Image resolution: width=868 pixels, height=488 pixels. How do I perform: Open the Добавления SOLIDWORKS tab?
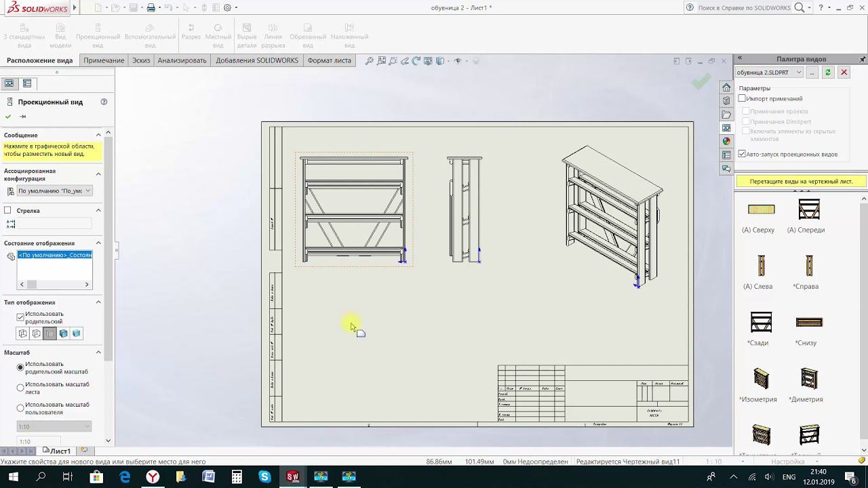pos(257,60)
